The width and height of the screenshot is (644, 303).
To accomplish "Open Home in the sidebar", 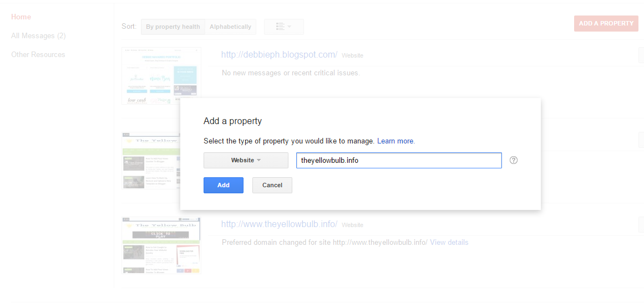I will 21,17.
